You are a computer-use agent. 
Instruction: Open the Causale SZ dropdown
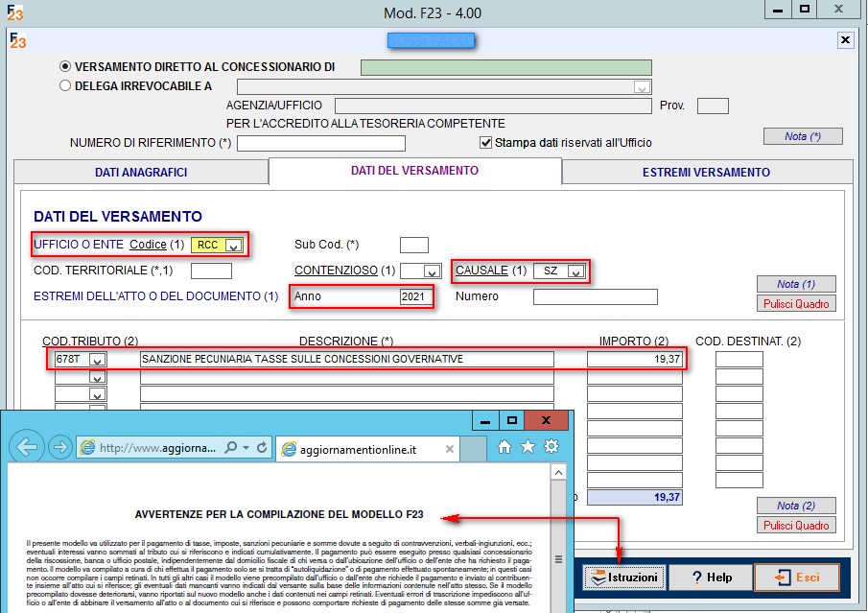tap(575, 271)
